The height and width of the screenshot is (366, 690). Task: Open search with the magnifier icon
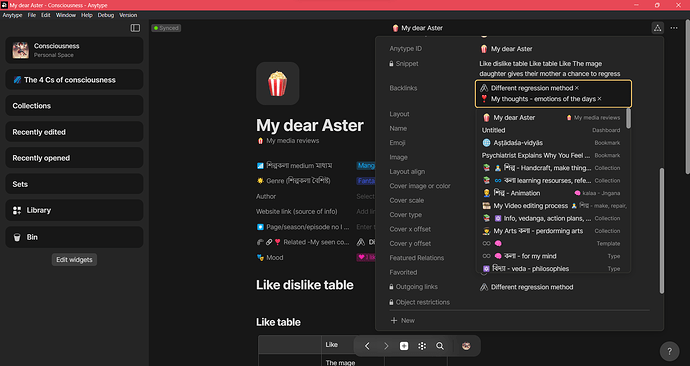[x=440, y=346]
